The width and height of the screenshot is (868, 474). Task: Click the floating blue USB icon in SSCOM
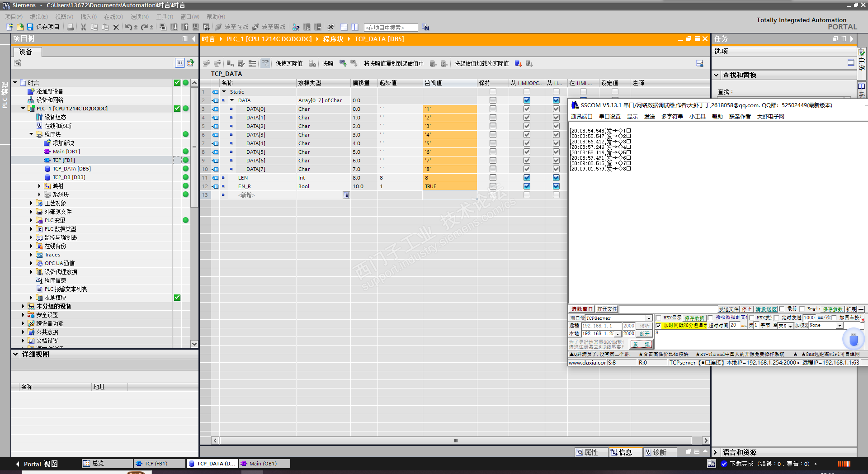click(853, 339)
